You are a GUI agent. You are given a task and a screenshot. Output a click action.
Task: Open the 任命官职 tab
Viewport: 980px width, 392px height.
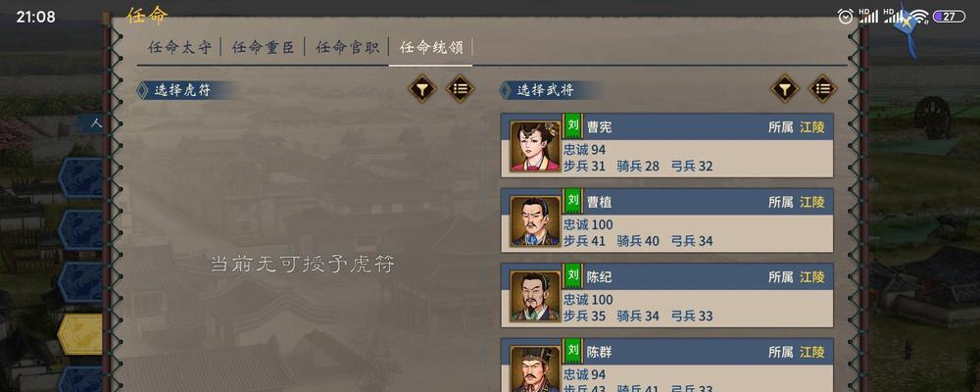pos(347,47)
